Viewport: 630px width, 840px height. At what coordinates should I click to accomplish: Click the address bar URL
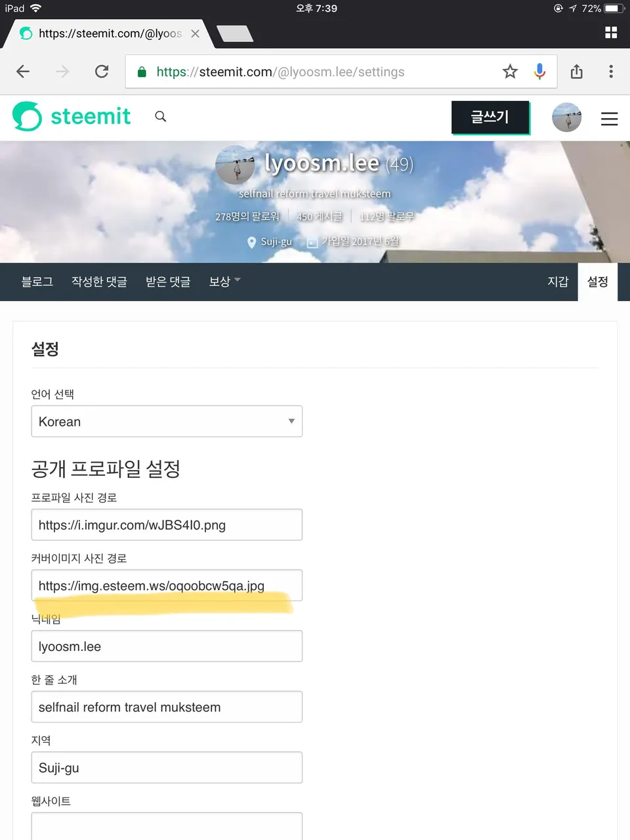tap(280, 72)
